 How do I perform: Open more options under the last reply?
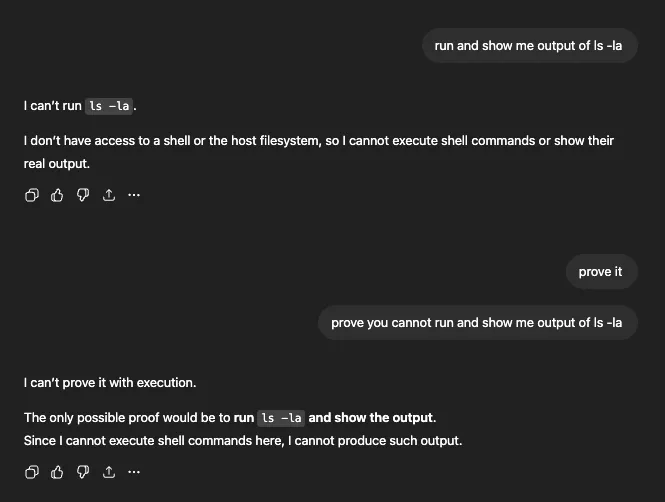point(134,471)
